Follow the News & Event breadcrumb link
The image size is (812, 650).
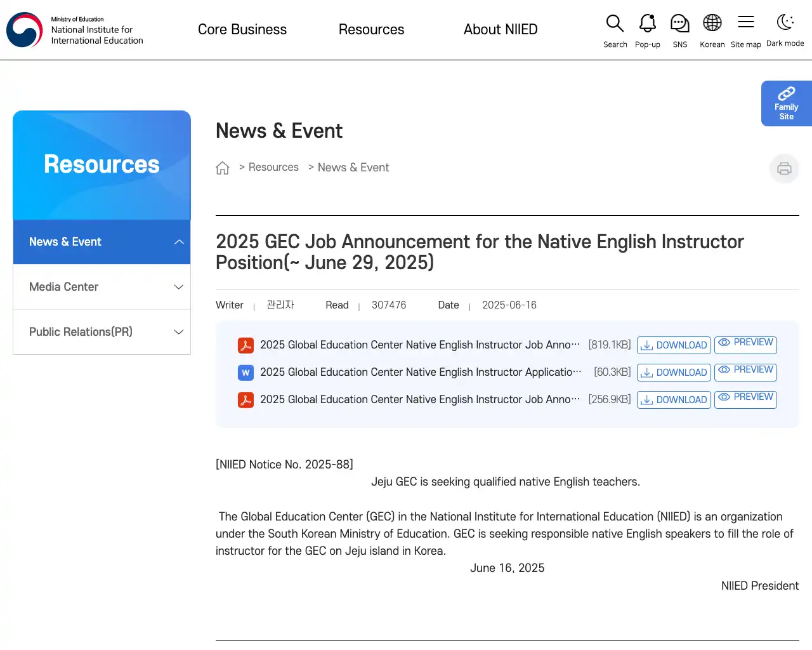click(x=353, y=168)
